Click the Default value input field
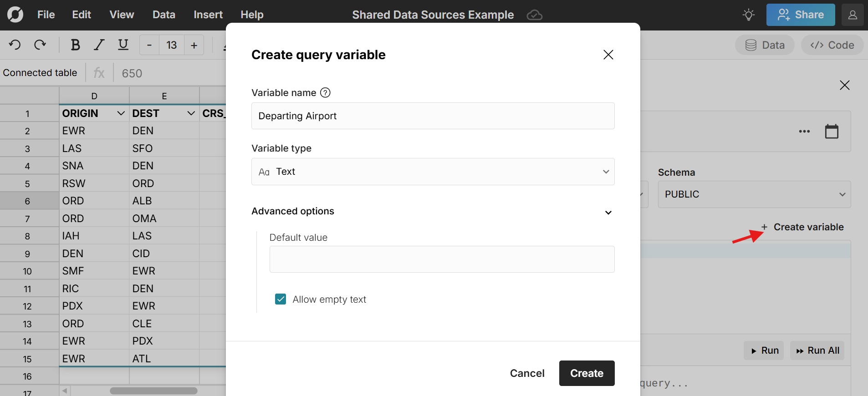The width and height of the screenshot is (868, 396). point(442,259)
